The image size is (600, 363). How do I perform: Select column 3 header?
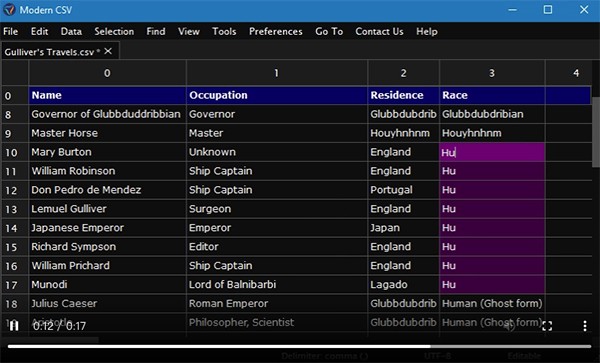[x=492, y=73]
